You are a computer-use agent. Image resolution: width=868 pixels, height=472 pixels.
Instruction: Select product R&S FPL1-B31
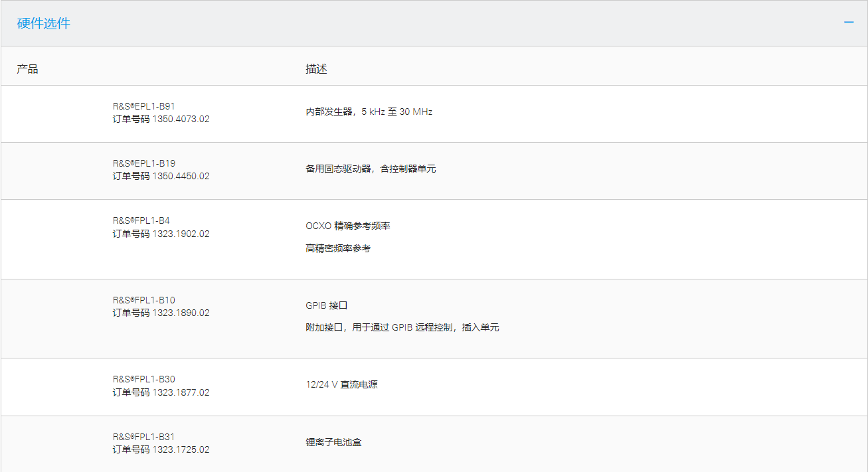pos(143,437)
